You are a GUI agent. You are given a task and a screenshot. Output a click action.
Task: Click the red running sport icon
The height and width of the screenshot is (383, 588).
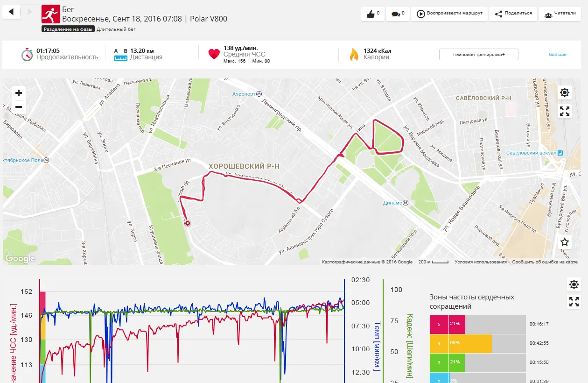tap(51, 14)
